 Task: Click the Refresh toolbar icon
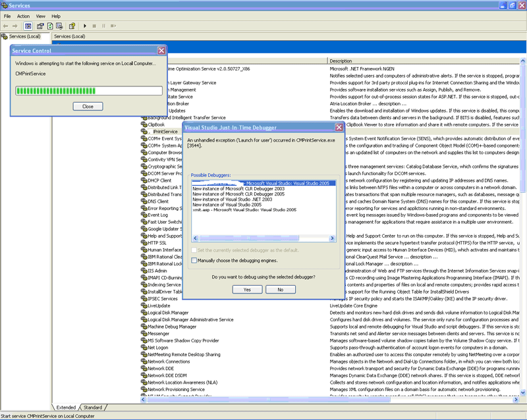[x=50, y=26]
